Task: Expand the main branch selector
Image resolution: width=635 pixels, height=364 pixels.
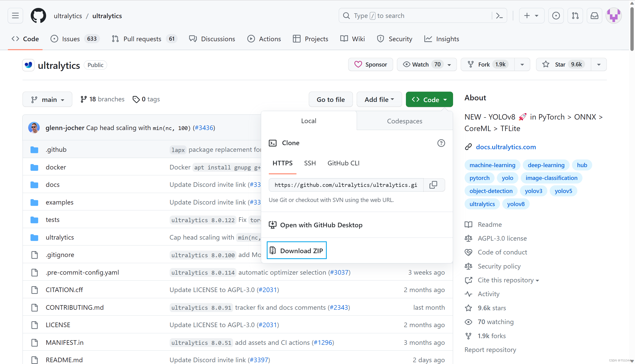Action: click(47, 99)
